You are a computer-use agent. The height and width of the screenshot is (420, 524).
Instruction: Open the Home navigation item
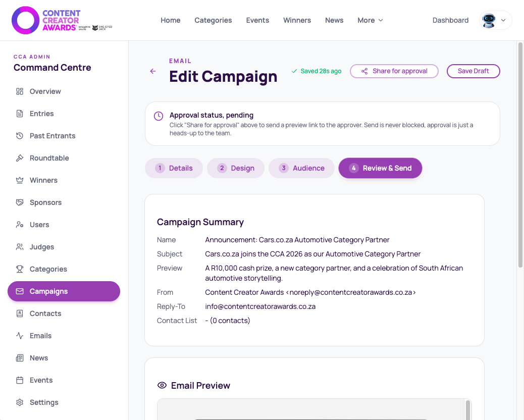tap(171, 20)
